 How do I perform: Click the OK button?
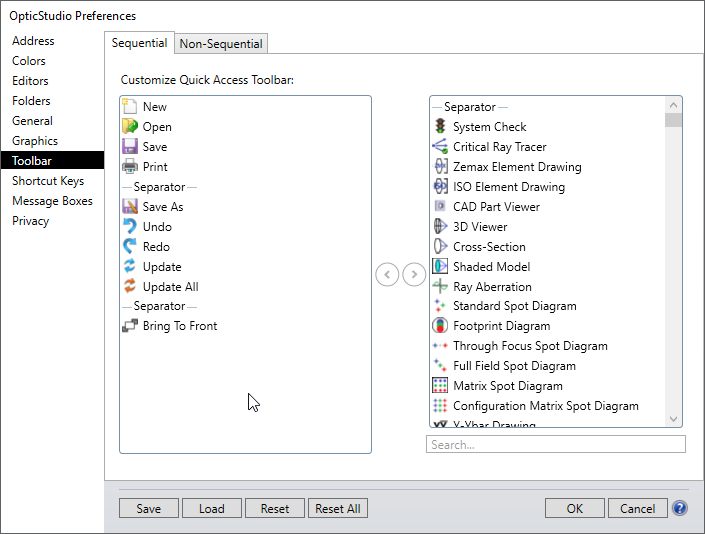tap(574, 508)
